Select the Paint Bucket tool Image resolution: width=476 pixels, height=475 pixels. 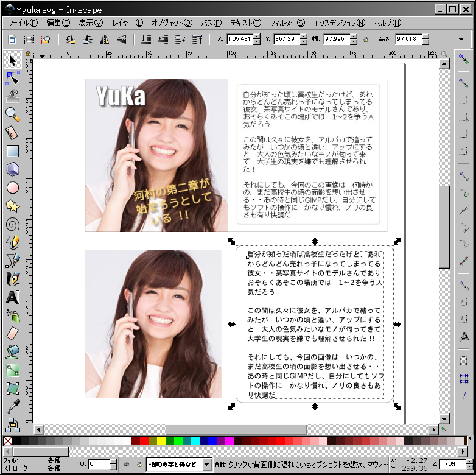click(13, 352)
